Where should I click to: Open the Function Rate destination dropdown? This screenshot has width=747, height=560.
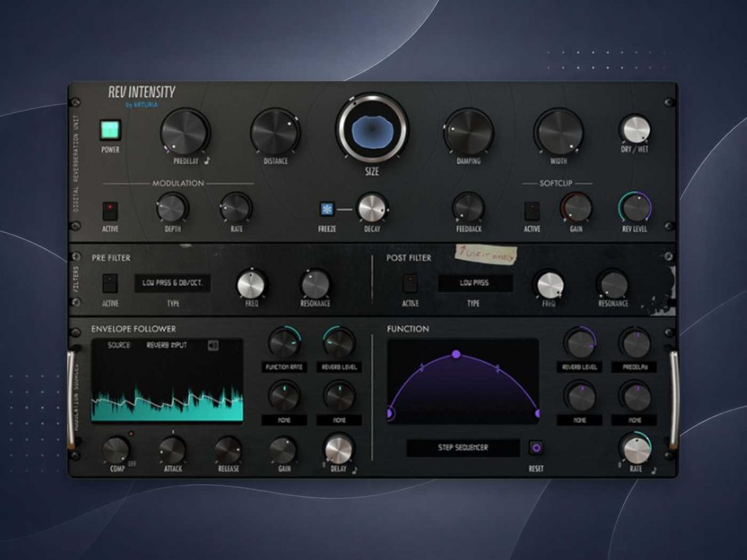[x=284, y=367]
